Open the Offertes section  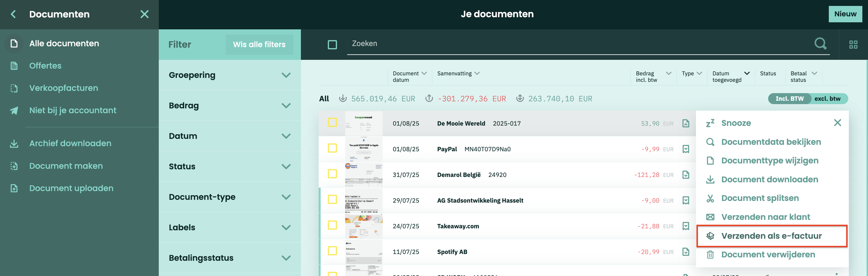click(x=45, y=66)
